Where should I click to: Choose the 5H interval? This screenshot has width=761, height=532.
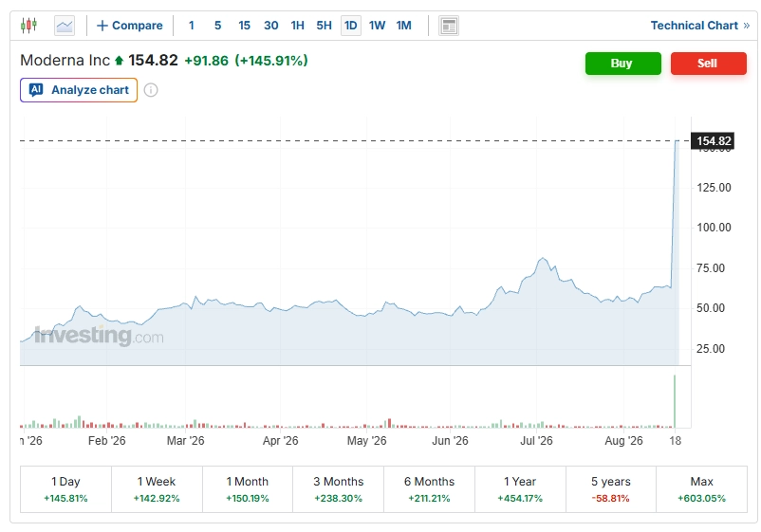point(325,26)
